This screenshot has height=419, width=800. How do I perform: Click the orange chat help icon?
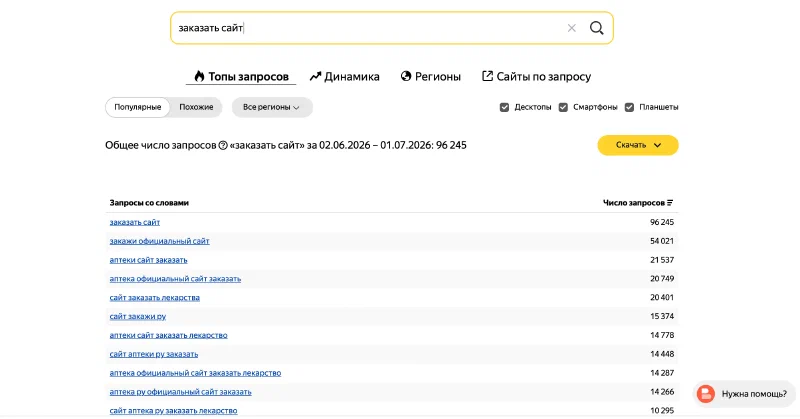(706, 393)
